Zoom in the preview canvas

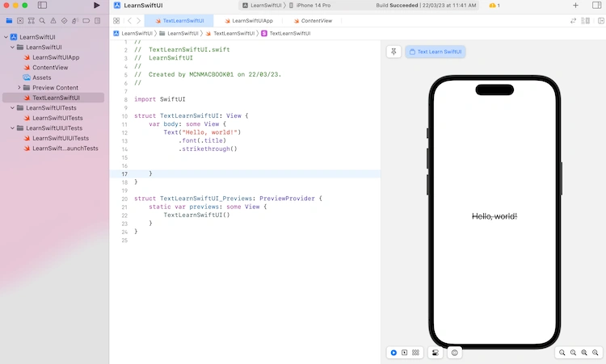[595, 353]
